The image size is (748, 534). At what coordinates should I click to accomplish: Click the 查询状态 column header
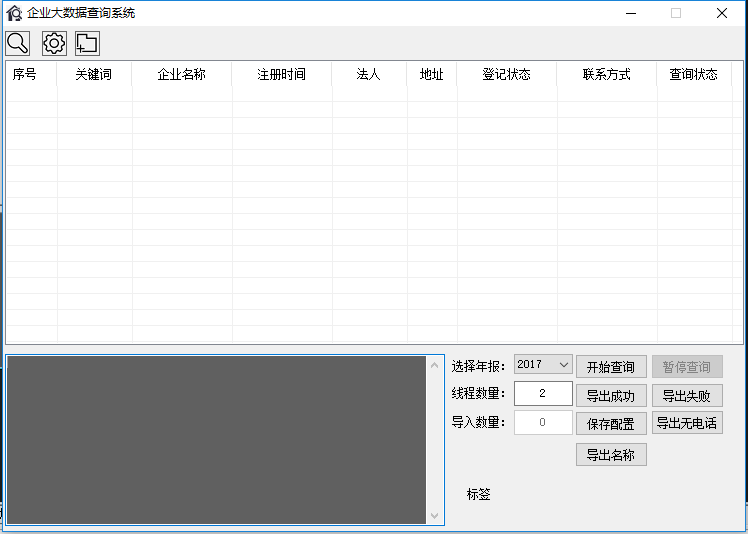(x=694, y=74)
